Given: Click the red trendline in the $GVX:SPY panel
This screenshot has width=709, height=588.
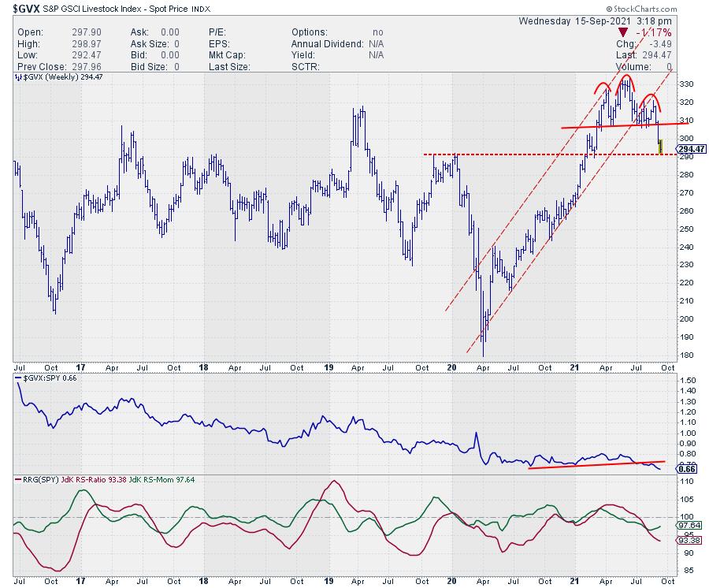Looking at the screenshot, I should [567, 466].
